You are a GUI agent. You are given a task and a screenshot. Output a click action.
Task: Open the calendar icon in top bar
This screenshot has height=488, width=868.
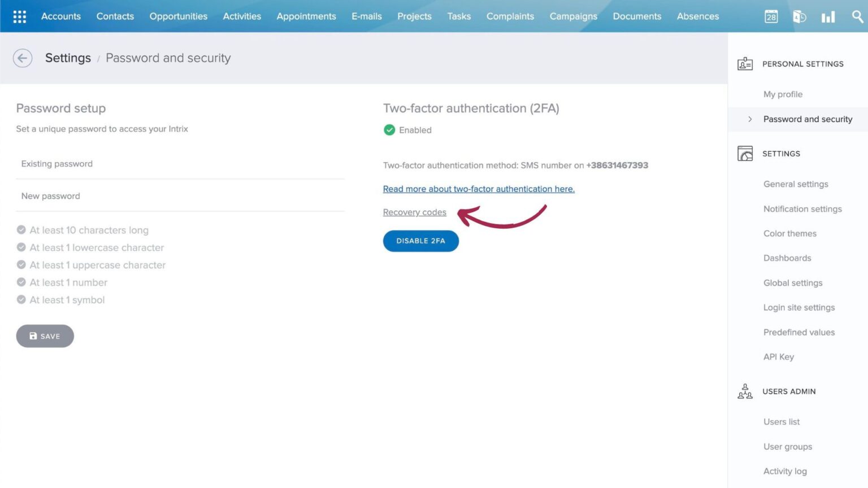pyautogui.click(x=771, y=17)
